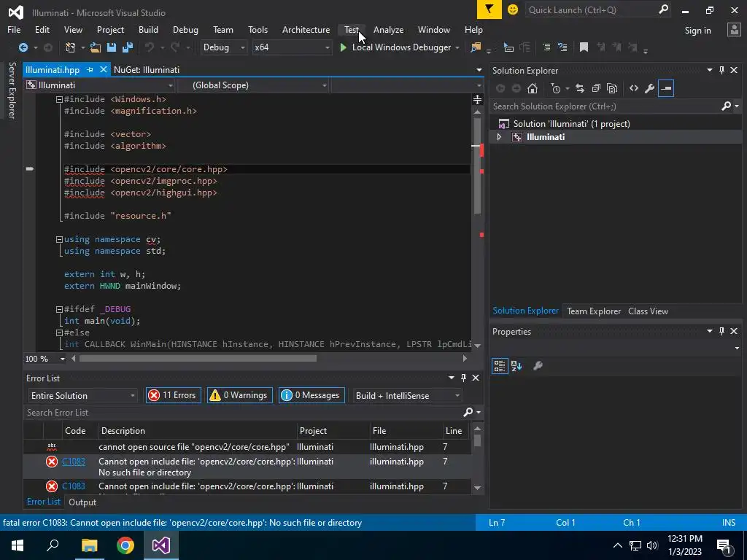Sort errors by the Description column header
747x560 pixels.
pyautogui.click(x=198, y=430)
